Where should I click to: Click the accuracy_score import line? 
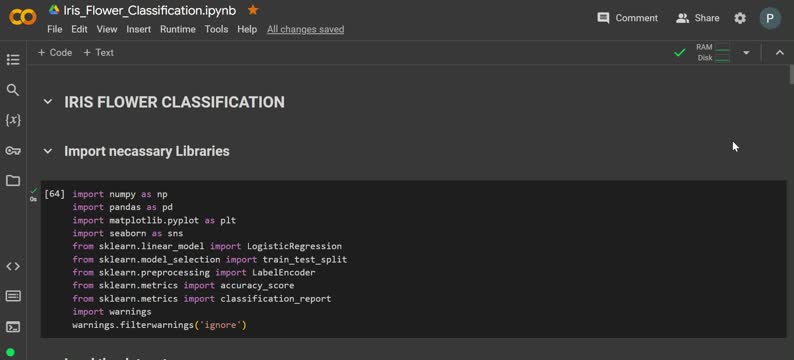[183, 286]
